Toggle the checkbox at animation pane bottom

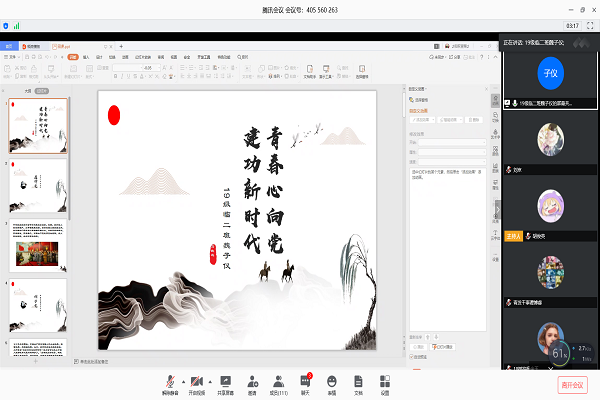(411, 356)
